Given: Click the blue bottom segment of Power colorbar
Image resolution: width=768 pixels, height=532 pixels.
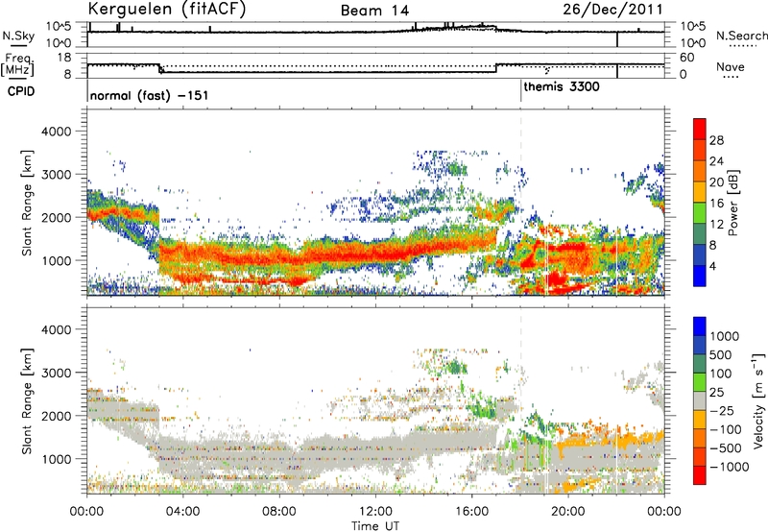Looking at the screenshot, I should pos(700,276).
